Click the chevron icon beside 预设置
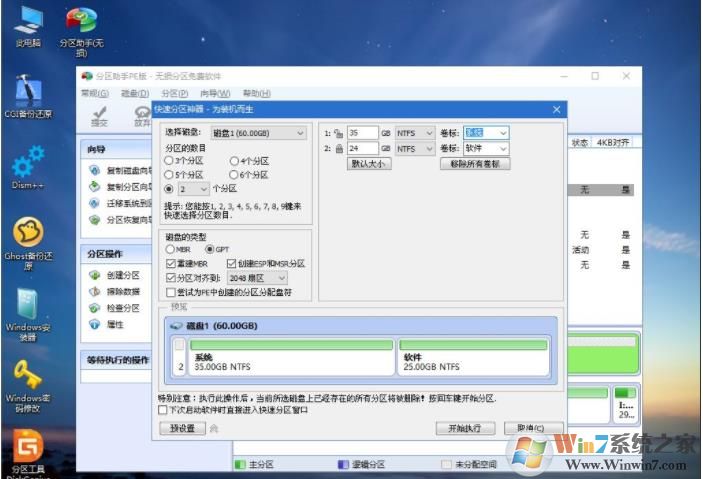703x479 pixels. coord(214,429)
